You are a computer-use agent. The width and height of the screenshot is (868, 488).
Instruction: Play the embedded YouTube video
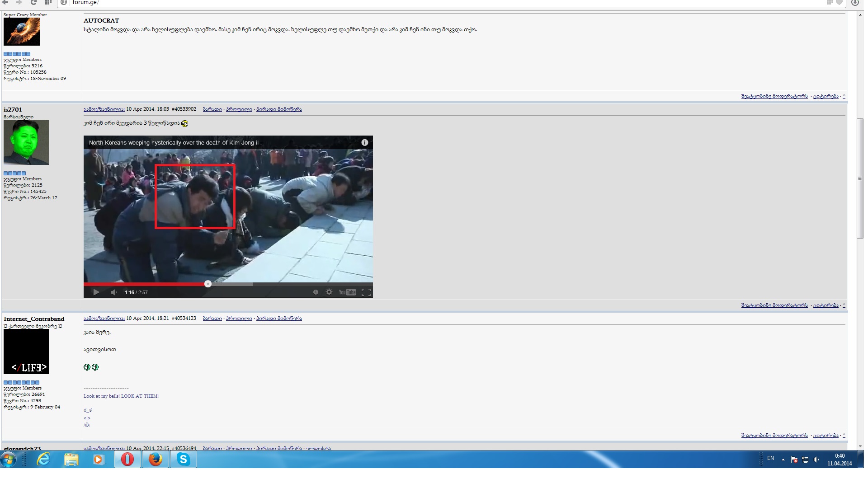click(x=96, y=292)
